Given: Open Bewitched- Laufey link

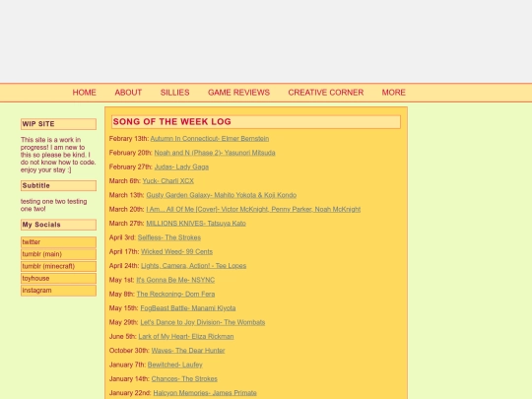Looking at the screenshot, I should point(175,366).
